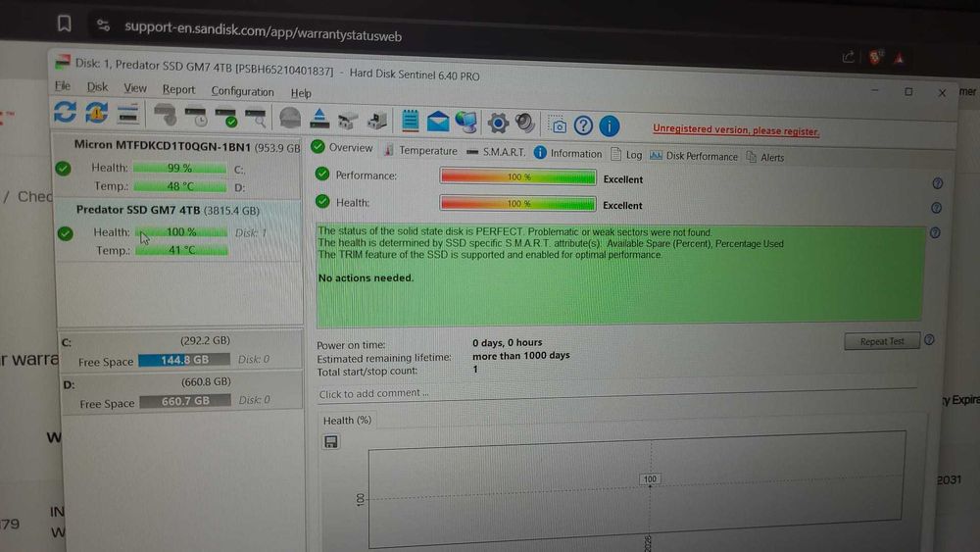Click the D: drive free space bar
The height and width of the screenshot is (552, 980).
185,401
